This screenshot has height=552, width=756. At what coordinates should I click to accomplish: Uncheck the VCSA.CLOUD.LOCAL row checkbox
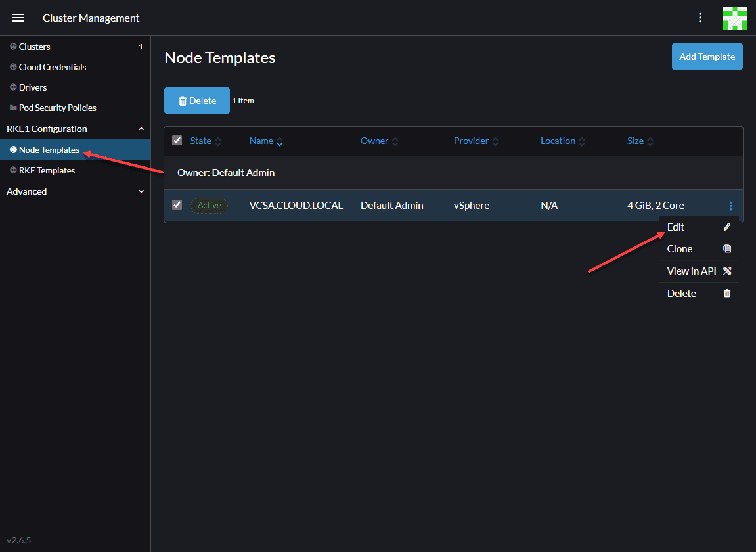177,204
